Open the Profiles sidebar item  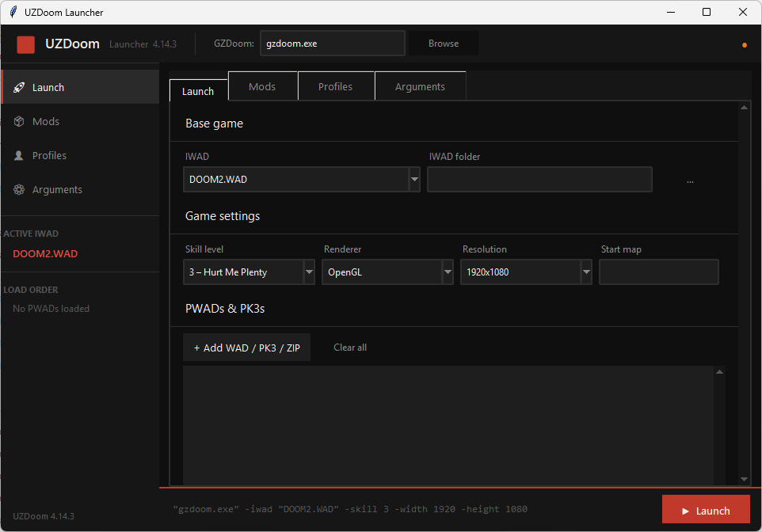[81, 155]
